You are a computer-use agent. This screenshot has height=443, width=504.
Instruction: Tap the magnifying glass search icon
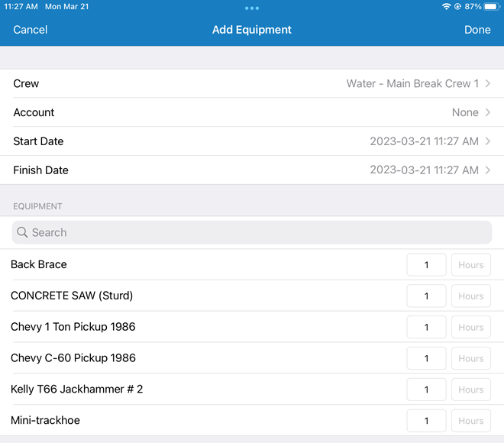click(22, 232)
